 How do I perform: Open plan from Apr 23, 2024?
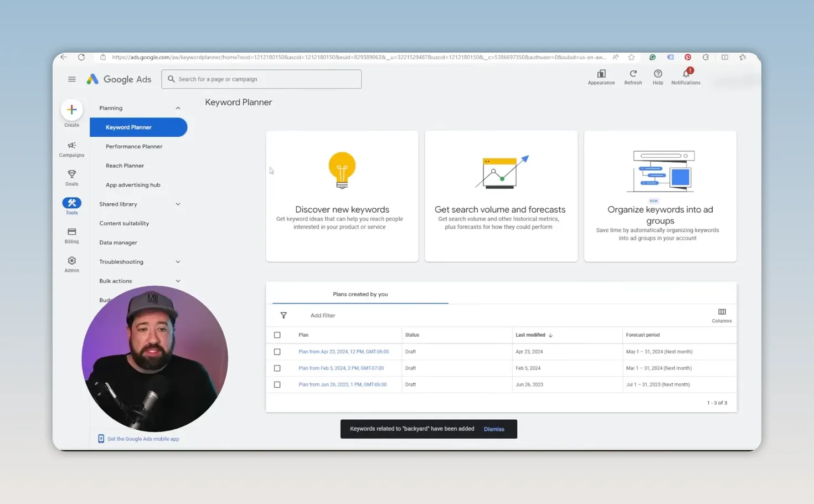343,352
